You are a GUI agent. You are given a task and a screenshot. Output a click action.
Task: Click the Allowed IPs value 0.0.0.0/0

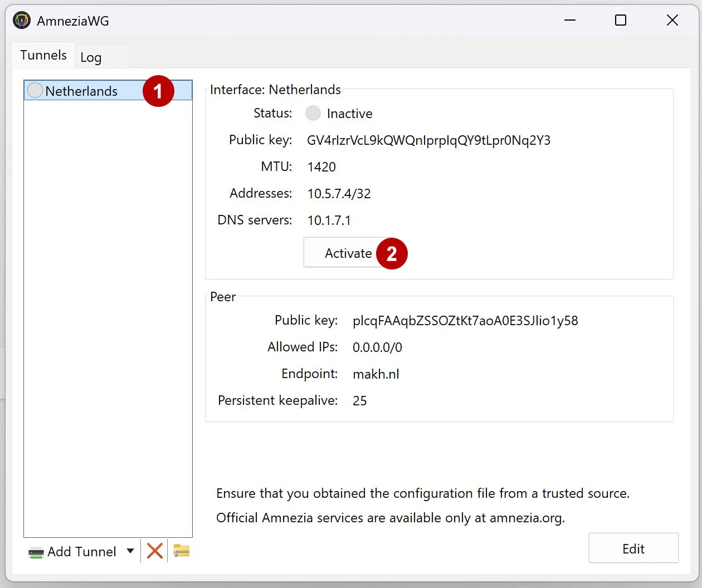pyautogui.click(x=377, y=347)
